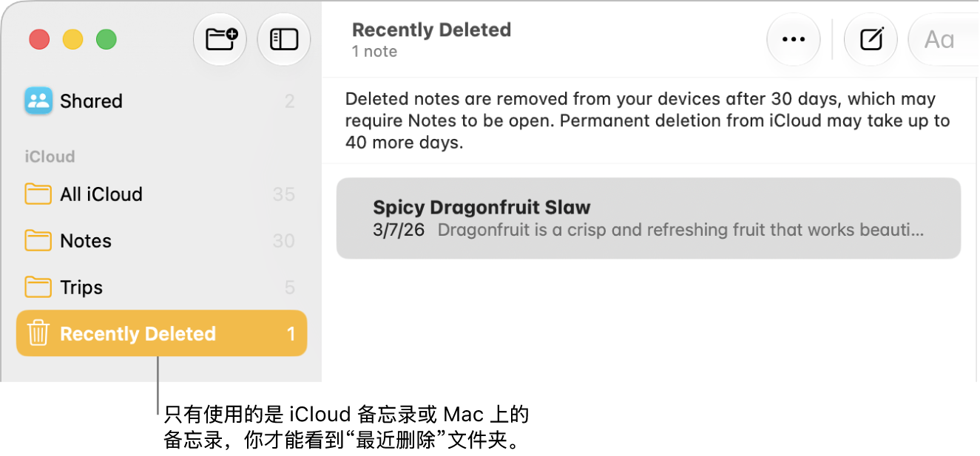Select the Recently Deleted folder

coord(161,333)
